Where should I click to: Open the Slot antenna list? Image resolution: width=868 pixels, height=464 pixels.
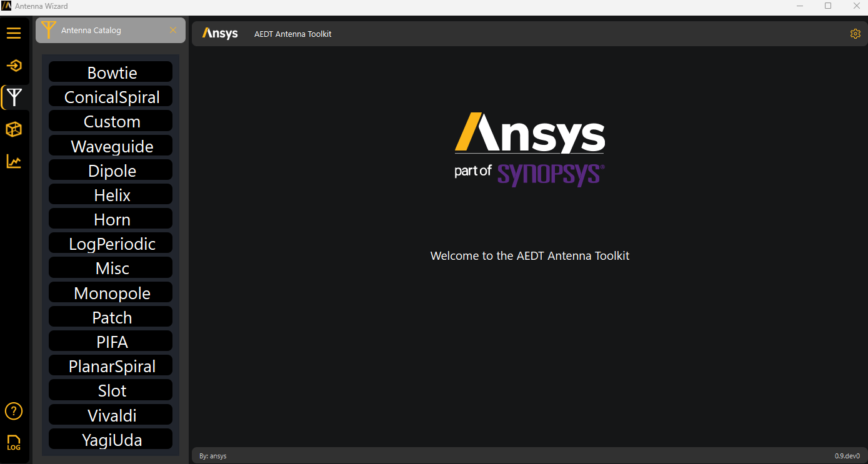pos(111,390)
